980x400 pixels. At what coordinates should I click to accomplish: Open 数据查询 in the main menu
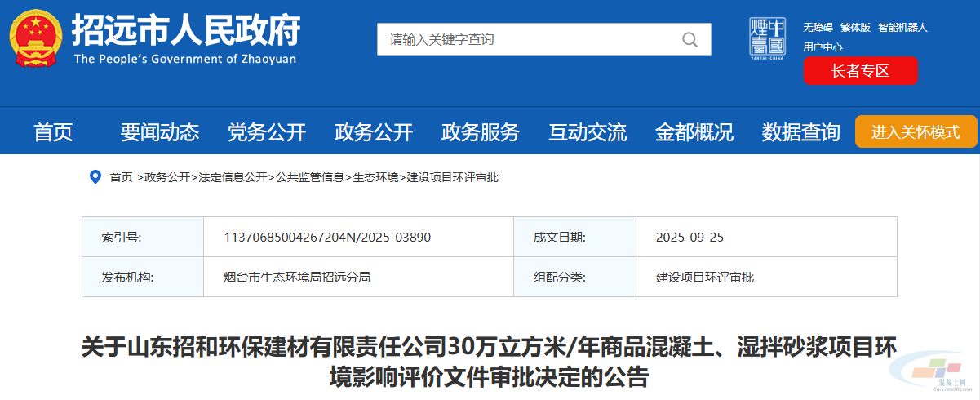coord(801,131)
